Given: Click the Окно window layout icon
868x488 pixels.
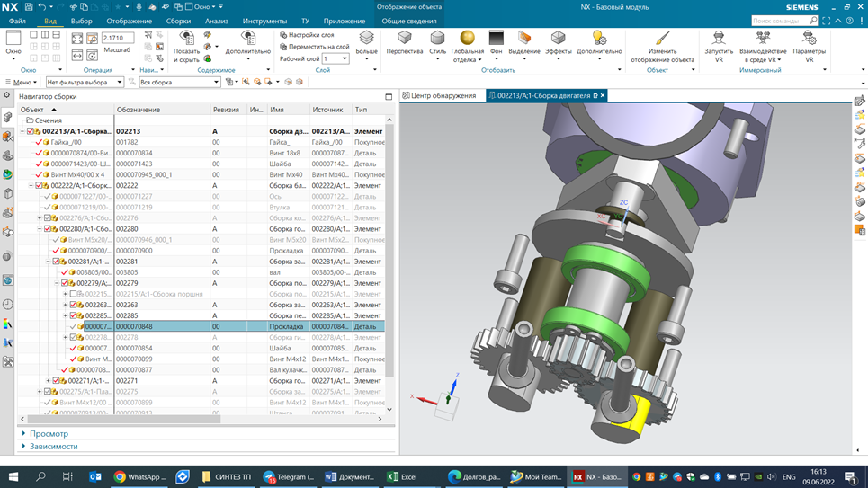Looking at the screenshot, I should click(x=13, y=38).
